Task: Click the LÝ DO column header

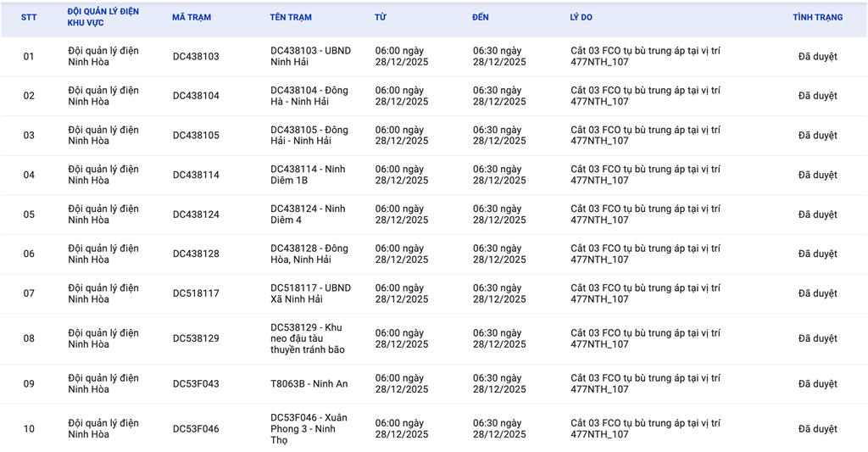Action: (x=581, y=17)
